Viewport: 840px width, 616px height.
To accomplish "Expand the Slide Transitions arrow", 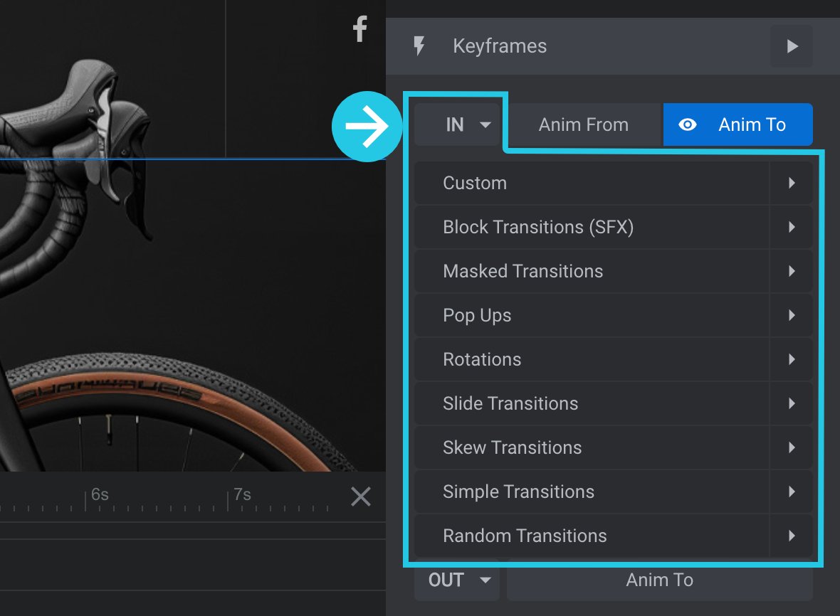I will tap(792, 403).
